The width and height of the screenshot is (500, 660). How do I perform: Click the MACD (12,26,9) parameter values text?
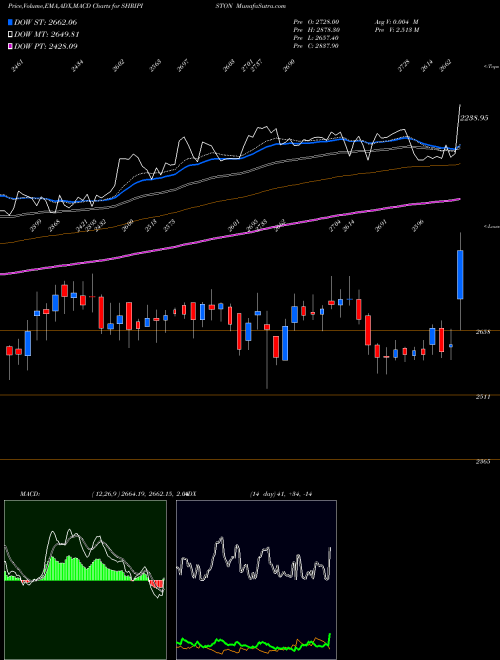[x=138, y=494]
